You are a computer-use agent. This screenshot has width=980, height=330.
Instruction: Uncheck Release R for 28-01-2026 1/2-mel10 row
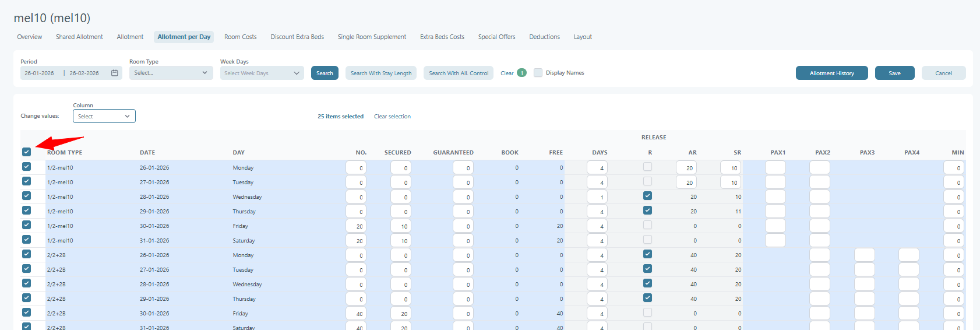pyautogui.click(x=648, y=196)
